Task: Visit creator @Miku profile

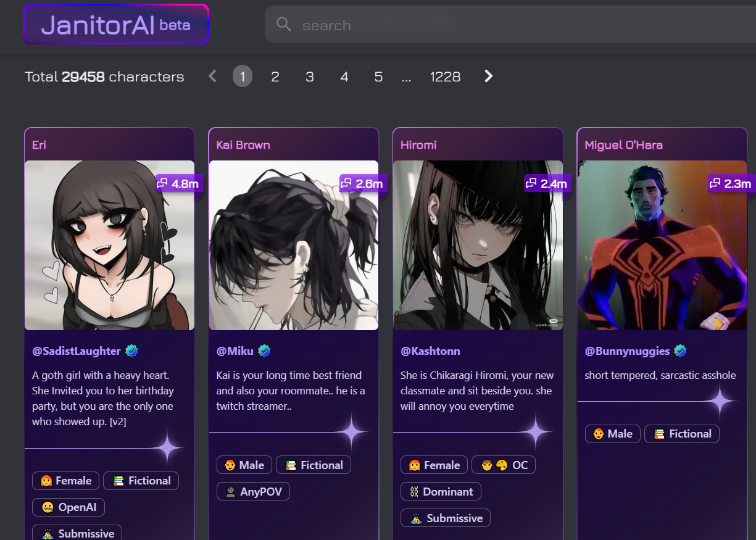Action: [235, 351]
